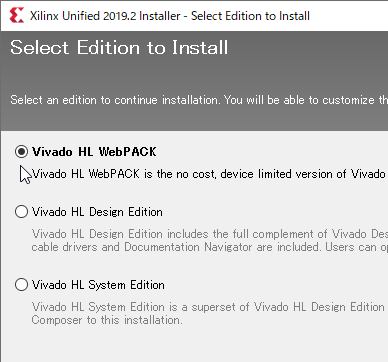Click the System Edition superset description line

pos(210,307)
